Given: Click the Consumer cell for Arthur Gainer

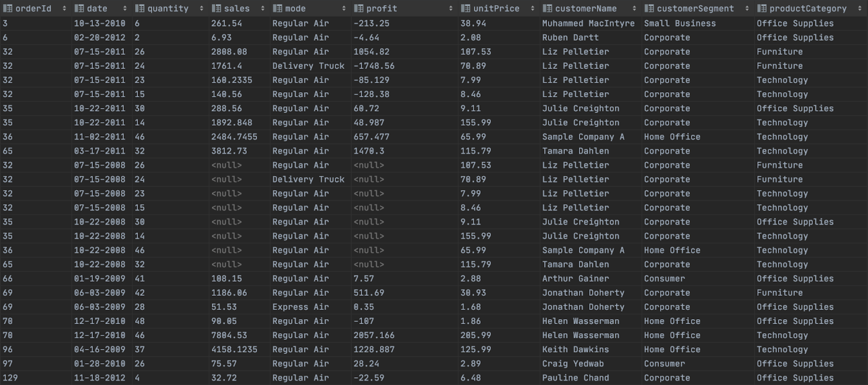Looking at the screenshot, I should pyautogui.click(x=665, y=278).
